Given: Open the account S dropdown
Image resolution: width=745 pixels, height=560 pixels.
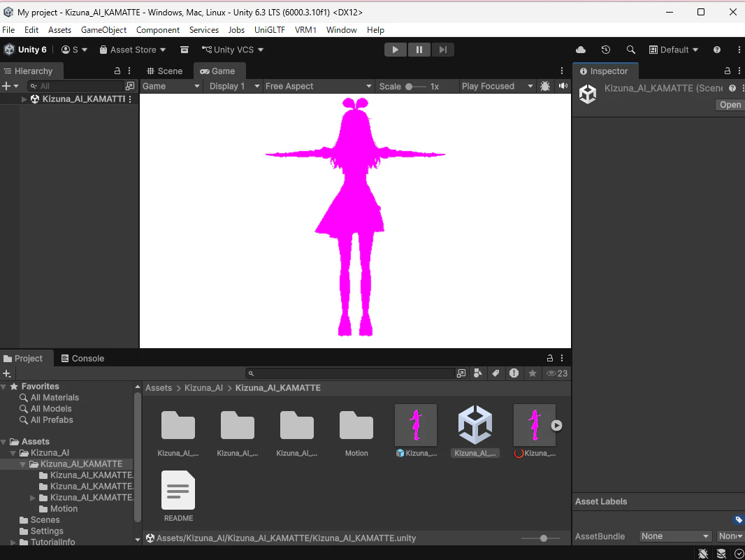Looking at the screenshot, I should (75, 50).
